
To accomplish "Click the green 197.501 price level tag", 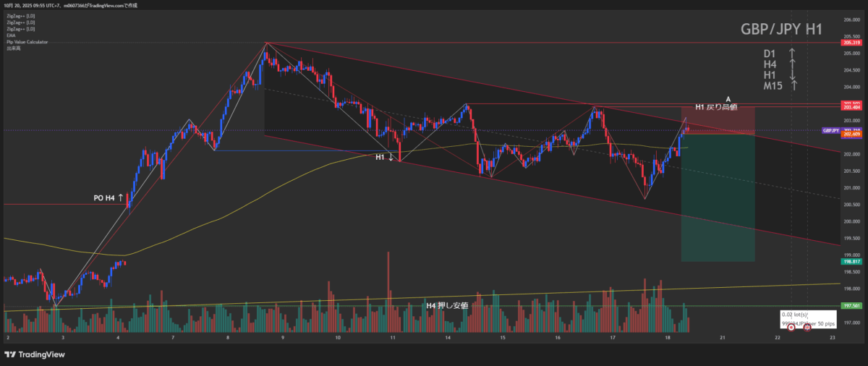I will click(851, 306).
